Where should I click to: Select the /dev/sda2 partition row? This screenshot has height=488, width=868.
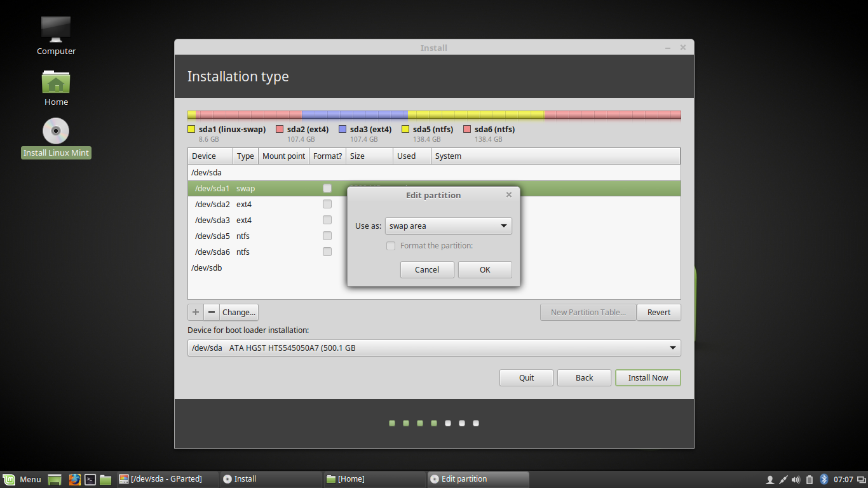click(x=434, y=204)
